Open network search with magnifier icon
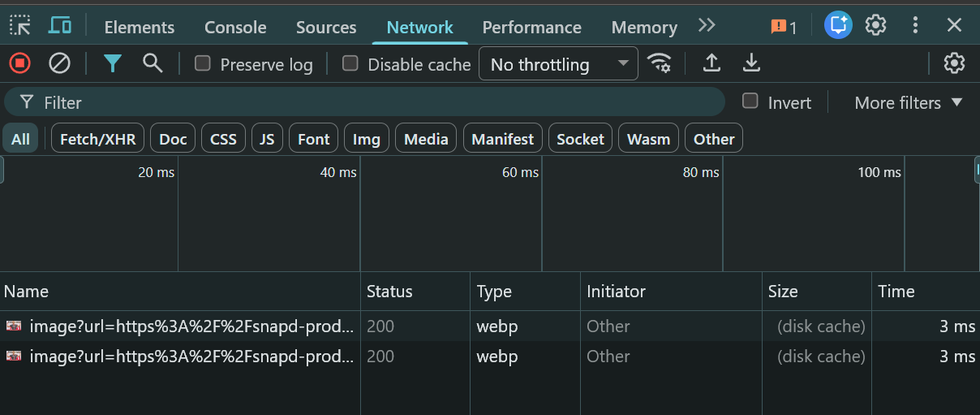This screenshot has height=415, width=980. [153, 63]
